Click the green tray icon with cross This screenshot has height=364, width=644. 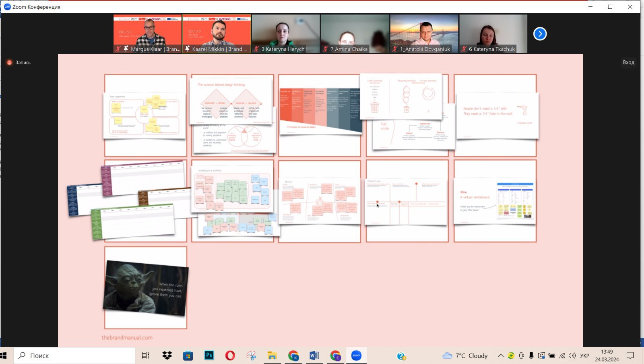coord(511,356)
